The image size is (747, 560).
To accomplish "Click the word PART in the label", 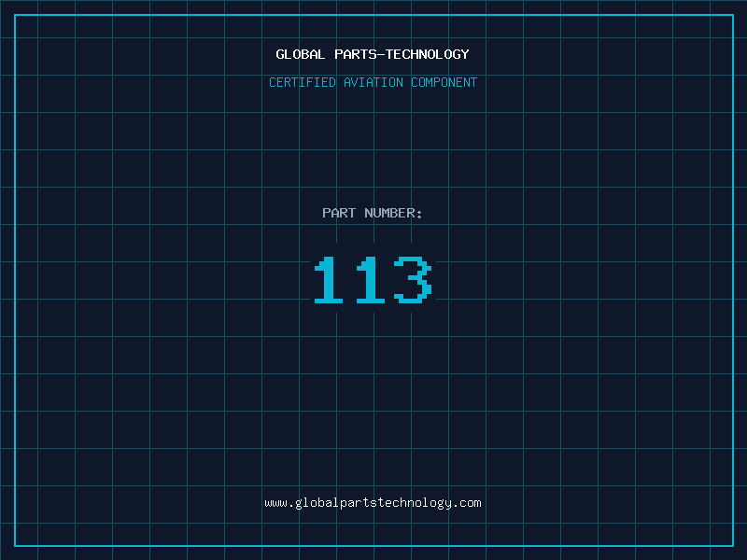I will coord(339,213).
